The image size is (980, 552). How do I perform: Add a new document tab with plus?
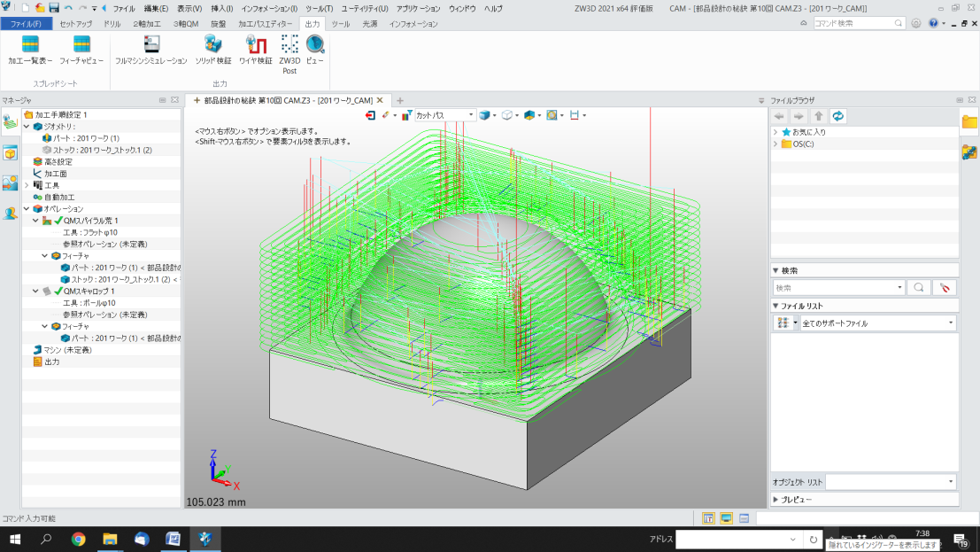point(400,100)
